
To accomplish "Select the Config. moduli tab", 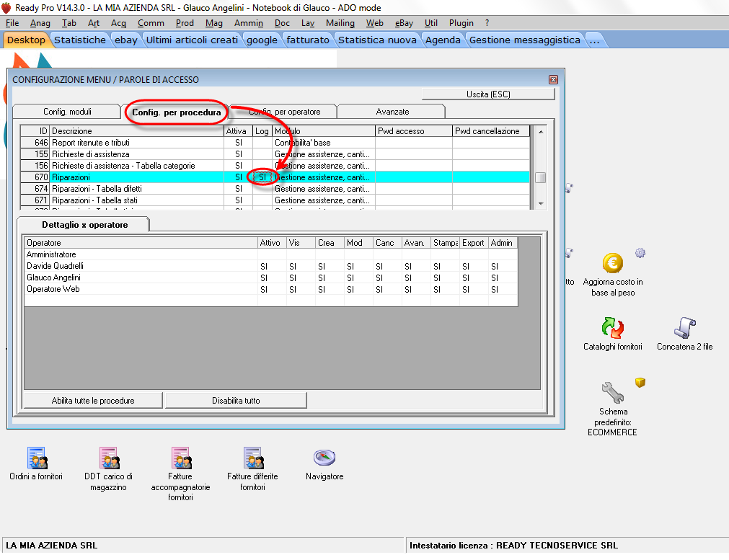I will pyautogui.click(x=67, y=112).
